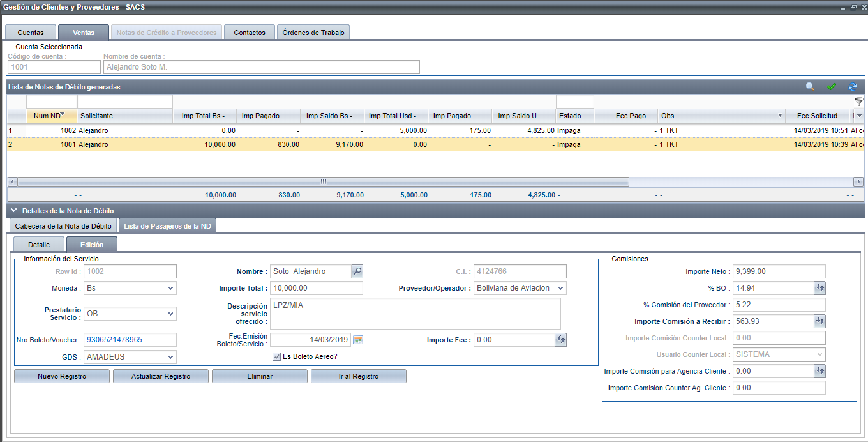The image size is (868, 442).
Task: Open calendar picker for Fec.Emisión date
Action: coord(358,340)
